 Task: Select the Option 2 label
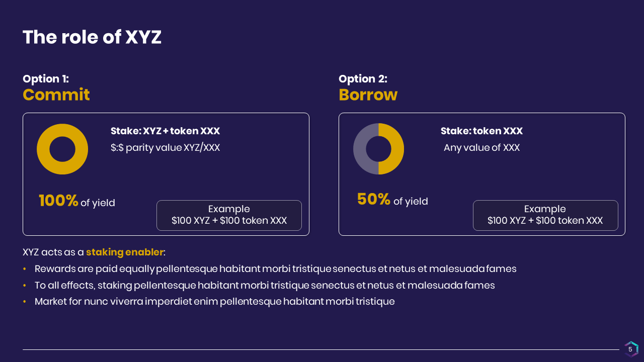tap(363, 79)
